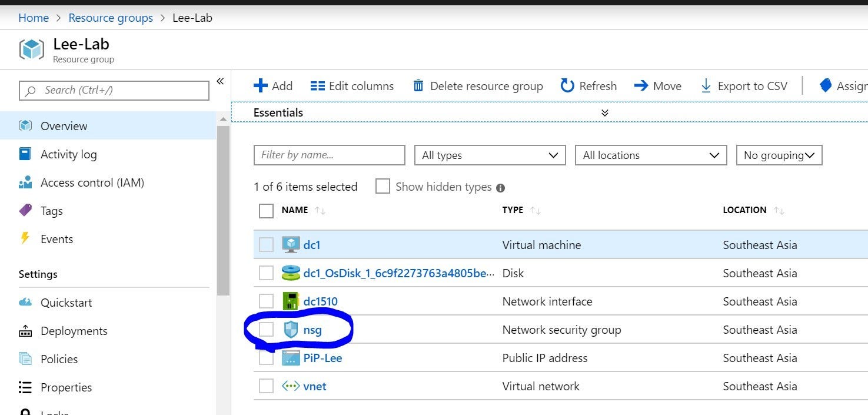868x415 pixels.
Task: Enable Show hidden types checkbox
Action: [383, 187]
